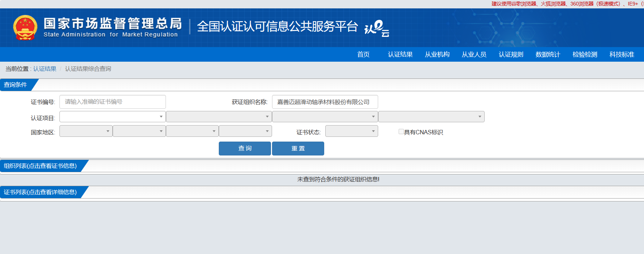Screen dimensions: 644x254
Task: Open the third 国家地区 dropdown
Action: [192, 131]
